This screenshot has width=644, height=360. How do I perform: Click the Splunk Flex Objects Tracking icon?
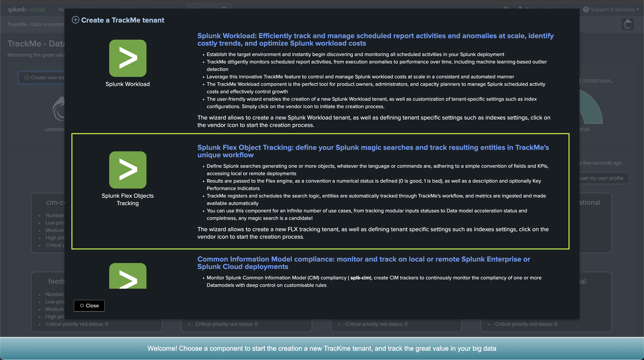pyautogui.click(x=127, y=170)
